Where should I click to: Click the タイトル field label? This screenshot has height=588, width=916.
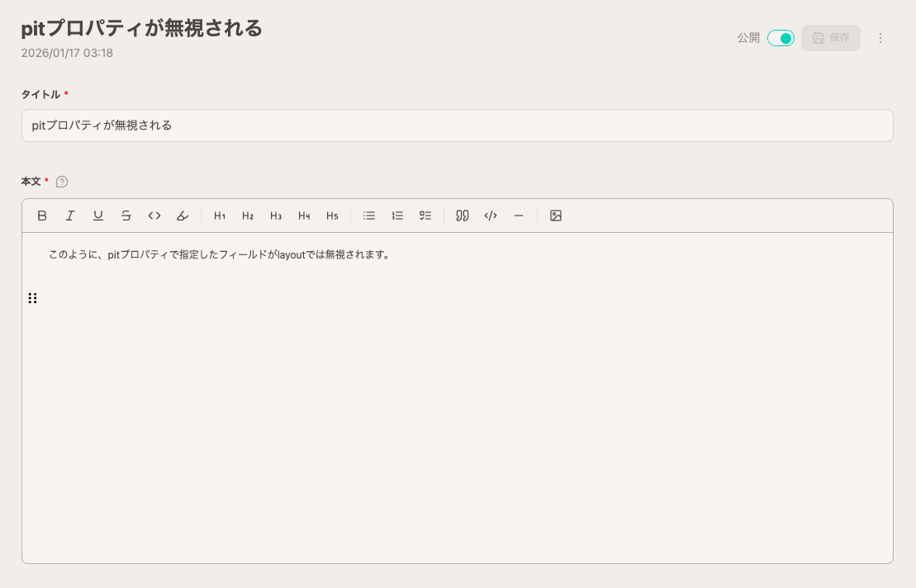41,94
